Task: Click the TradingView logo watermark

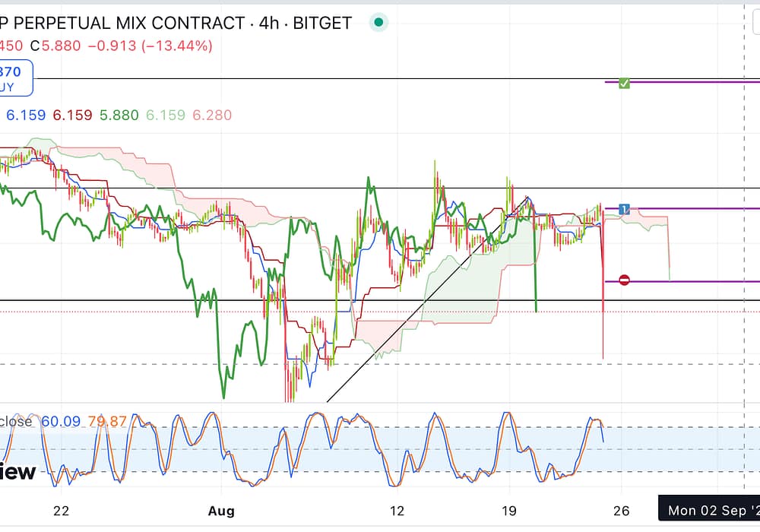Action: point(17,472)
